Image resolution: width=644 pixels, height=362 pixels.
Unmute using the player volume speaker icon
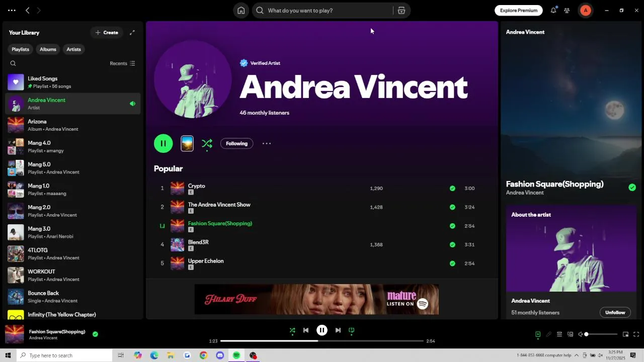[x=580, y=334]
